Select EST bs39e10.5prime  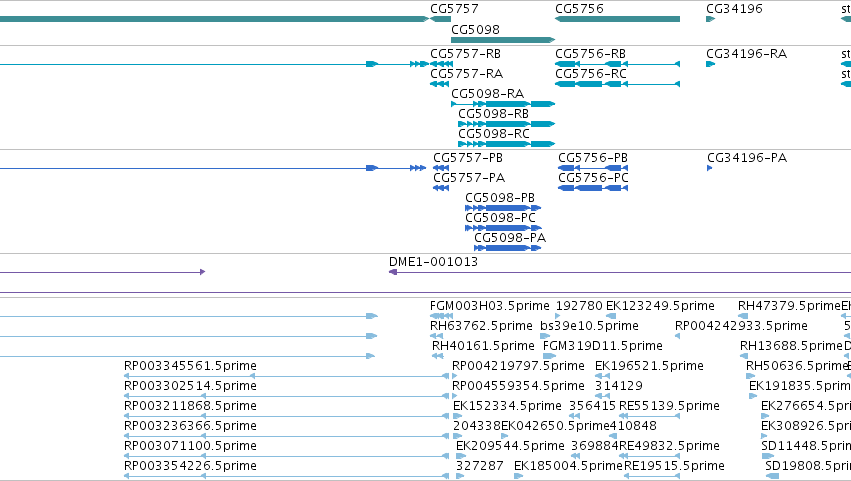point(589,326)
